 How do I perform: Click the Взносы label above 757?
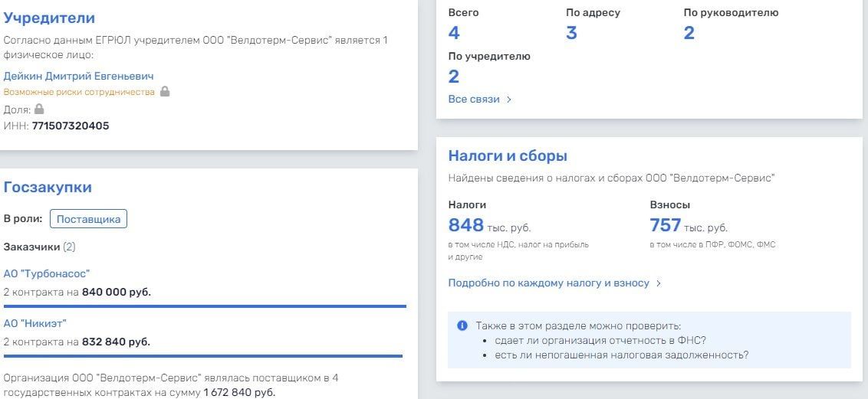coord(670,205)
